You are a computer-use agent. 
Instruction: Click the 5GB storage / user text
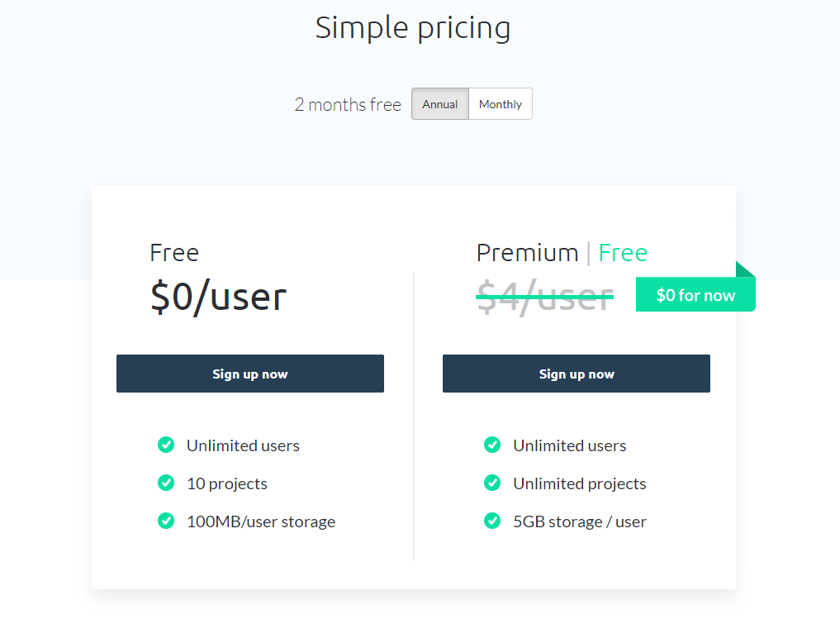click(580, 521)
